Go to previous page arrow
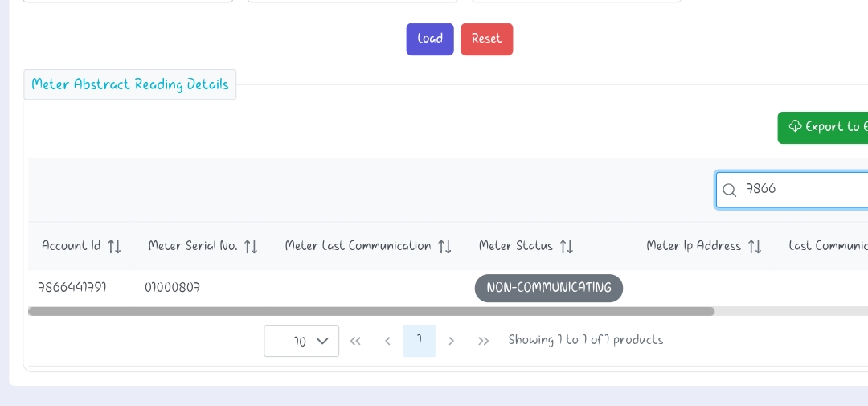 [387, 341]
